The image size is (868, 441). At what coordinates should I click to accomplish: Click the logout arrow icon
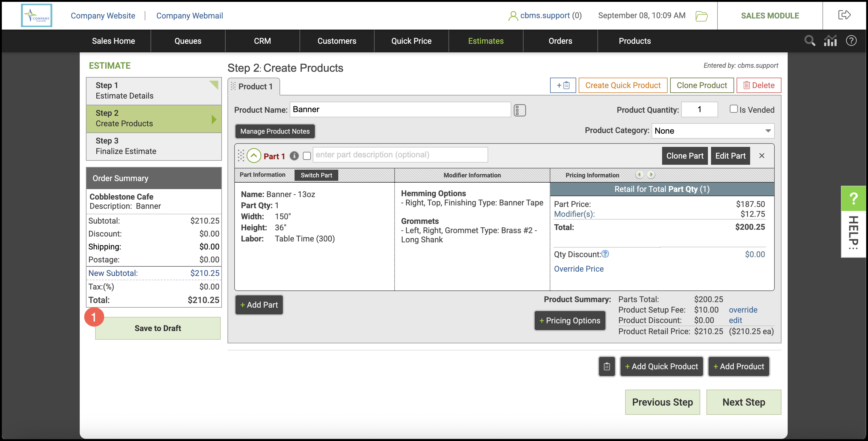click(x=844, y=15)
